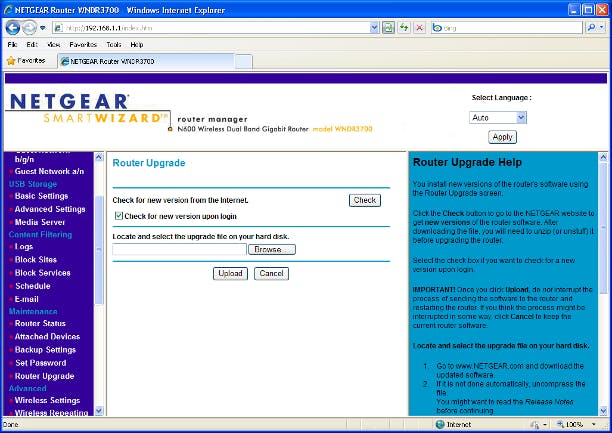Click the sidebar scroll up arrow
This screenshot has width=612, height=433.
click(99, 157)
